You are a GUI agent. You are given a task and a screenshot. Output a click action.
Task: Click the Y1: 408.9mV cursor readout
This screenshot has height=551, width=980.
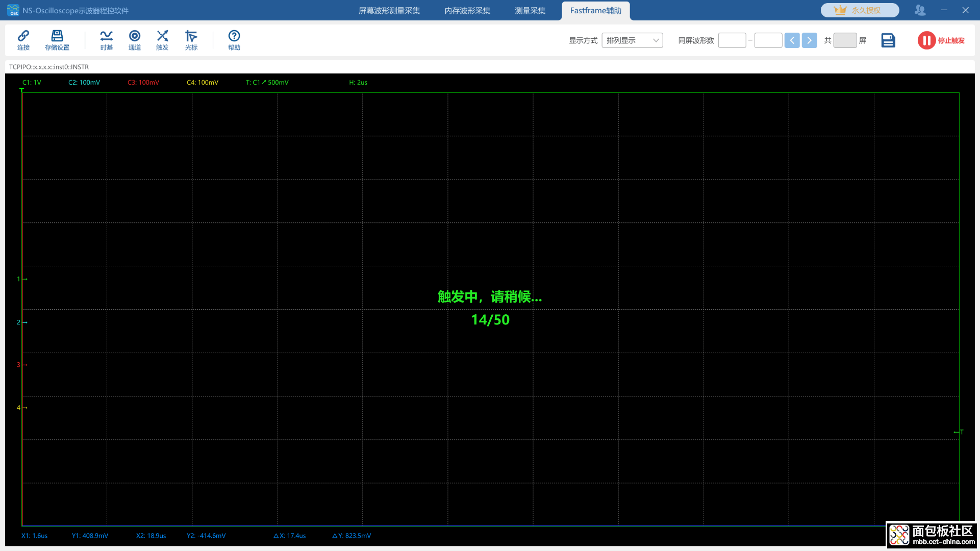90,536
